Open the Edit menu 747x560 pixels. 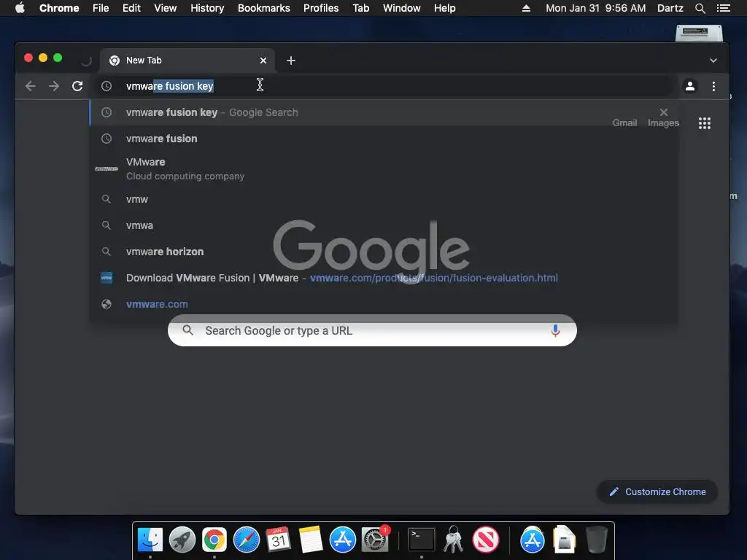coord(131,8)
